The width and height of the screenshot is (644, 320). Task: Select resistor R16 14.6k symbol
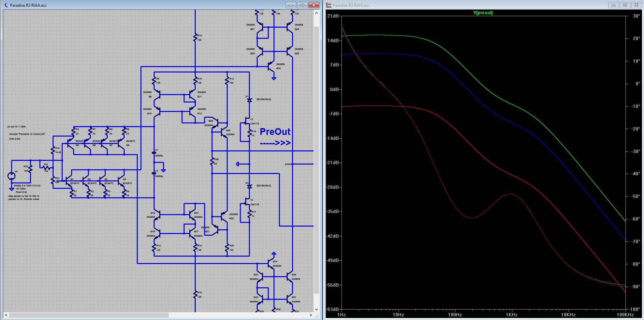[53, 150]
